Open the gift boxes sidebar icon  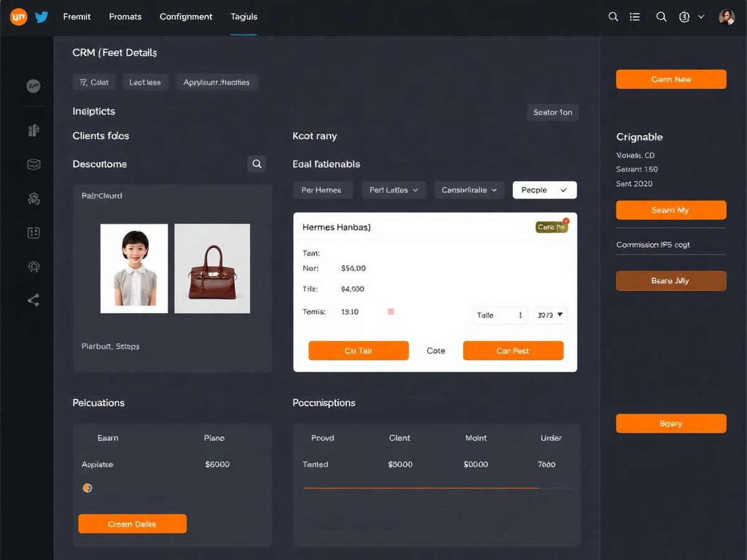click(34, 130)
